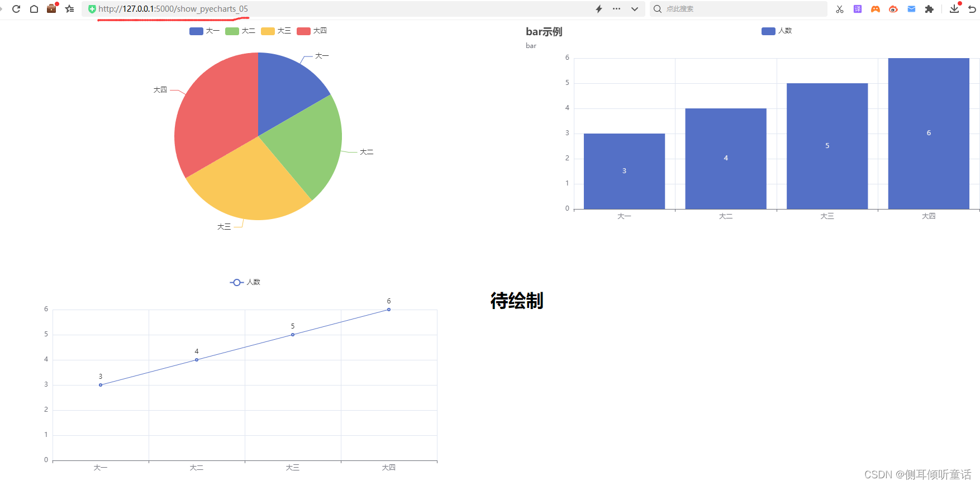980x485 pixels.
Task: Click the 待绘制 heading text
Action: pyautogui.click(x=517, y=301)
